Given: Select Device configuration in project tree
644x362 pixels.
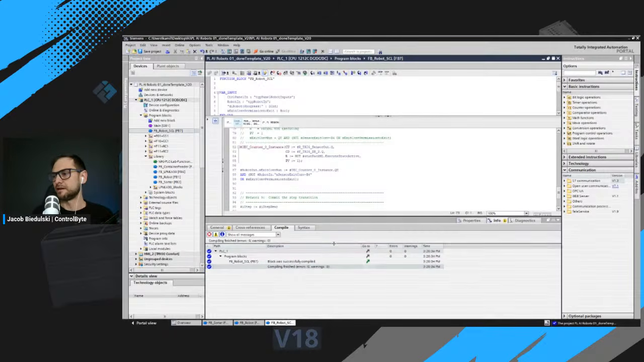Looking at the screenshot, I should (164, 105).
